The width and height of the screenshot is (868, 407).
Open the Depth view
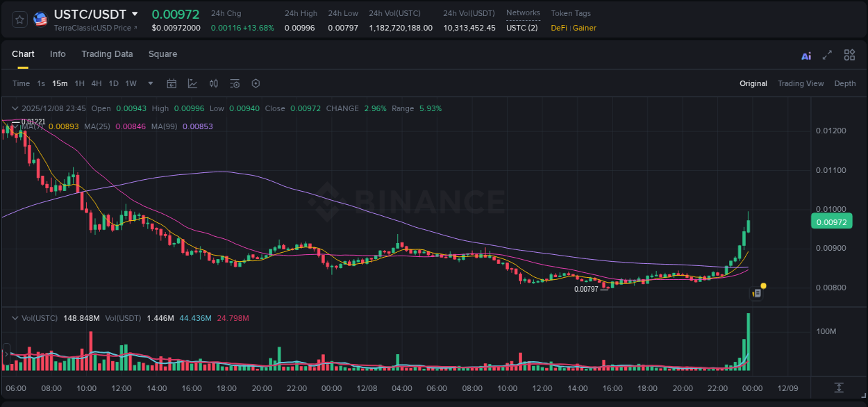click(x=845, y=83)
